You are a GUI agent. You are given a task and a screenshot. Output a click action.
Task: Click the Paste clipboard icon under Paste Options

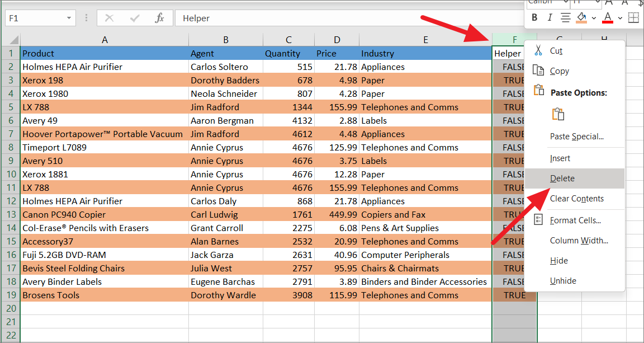point(557,114)
